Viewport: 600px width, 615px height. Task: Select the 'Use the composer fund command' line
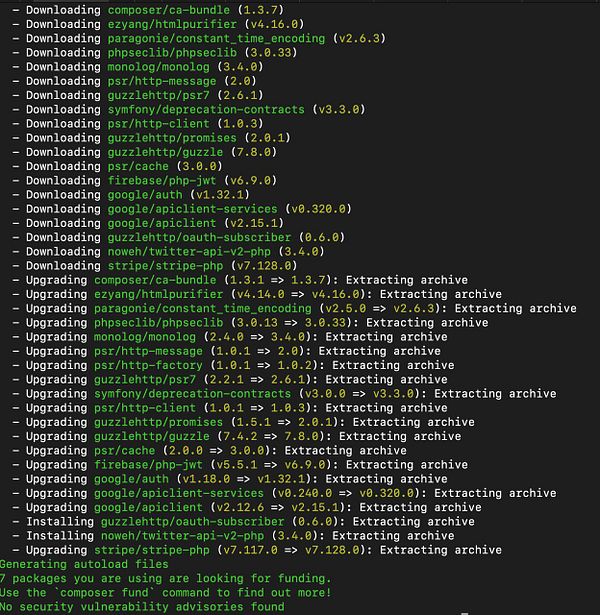tap(165, 593)
